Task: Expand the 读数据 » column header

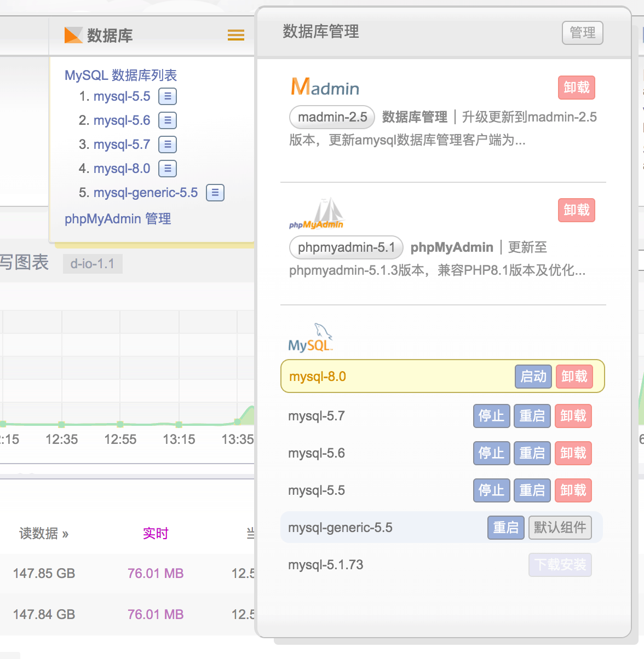Action: click(x=44, y=534)
